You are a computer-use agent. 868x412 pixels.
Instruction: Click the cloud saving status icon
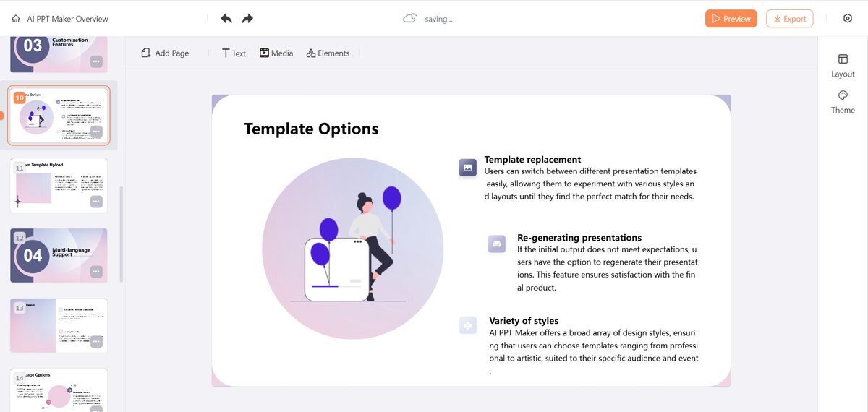pos(410,19)
